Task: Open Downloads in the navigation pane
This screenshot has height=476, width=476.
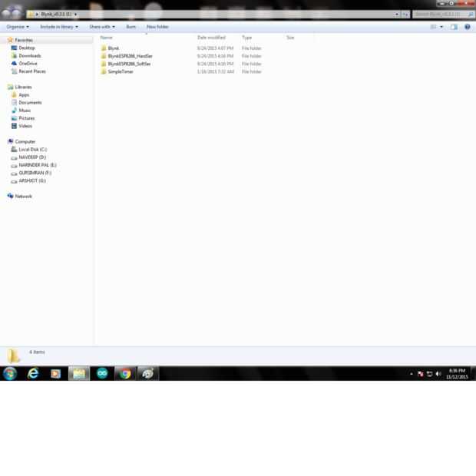Action: click(30, 56)
